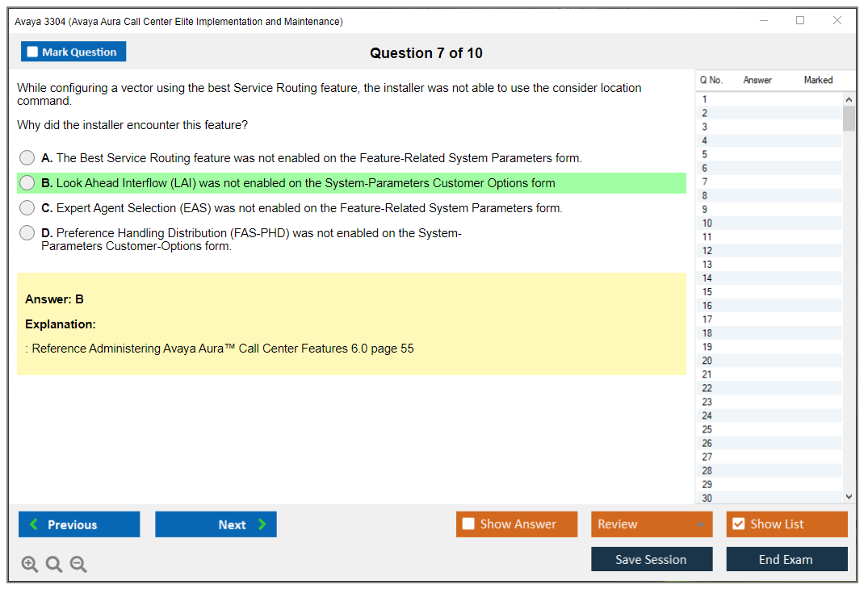Uncheck the Show List checkbox
868x593 pixels.
pos(738,524)
